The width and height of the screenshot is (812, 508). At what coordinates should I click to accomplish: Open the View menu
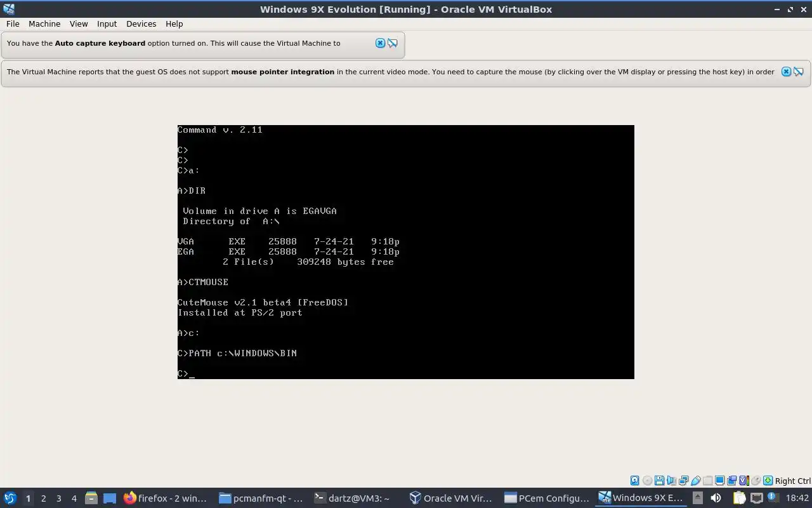(x=79, y=23)
